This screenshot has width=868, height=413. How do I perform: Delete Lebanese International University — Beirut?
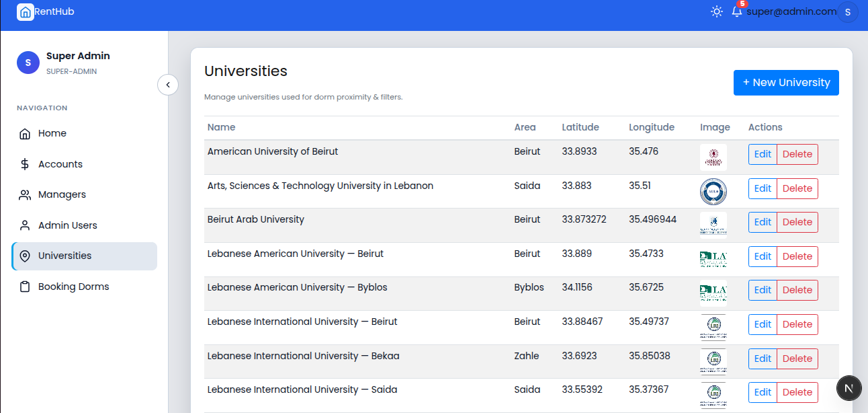click(797, 324)
